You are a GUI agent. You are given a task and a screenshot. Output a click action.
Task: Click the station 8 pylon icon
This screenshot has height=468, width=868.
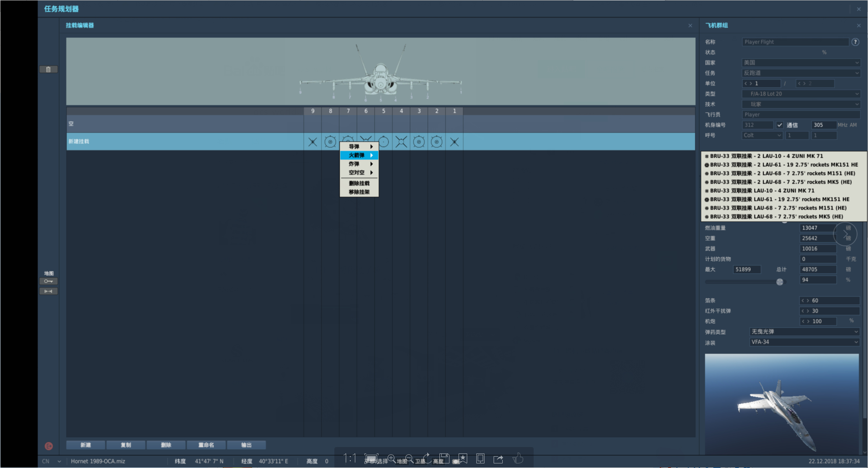coord(330,142)
